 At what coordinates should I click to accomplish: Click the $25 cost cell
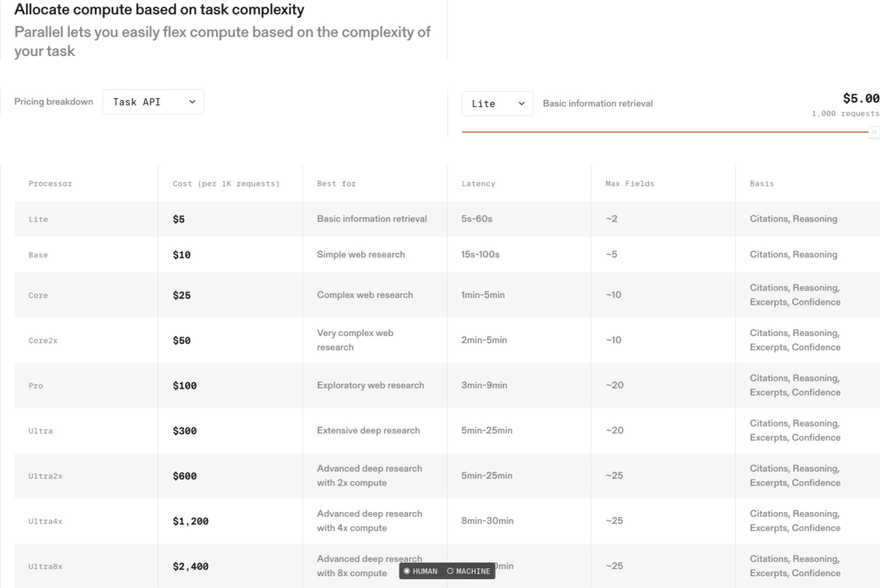tap(181, 295)
